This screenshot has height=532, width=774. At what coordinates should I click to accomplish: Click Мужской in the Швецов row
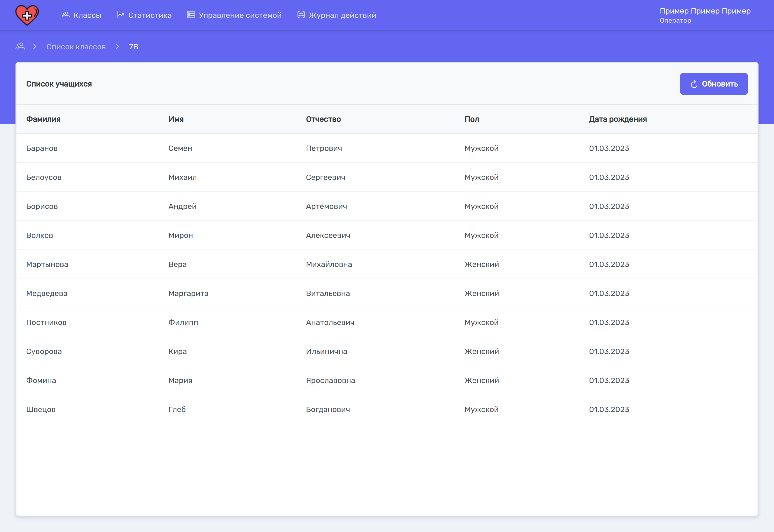coord(482,409)
